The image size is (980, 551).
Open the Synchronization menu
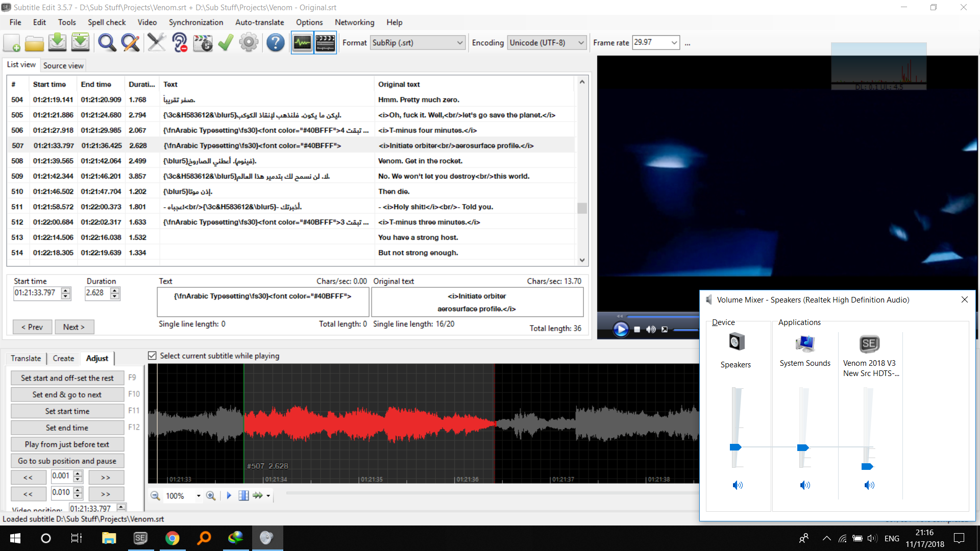(195, 22)
